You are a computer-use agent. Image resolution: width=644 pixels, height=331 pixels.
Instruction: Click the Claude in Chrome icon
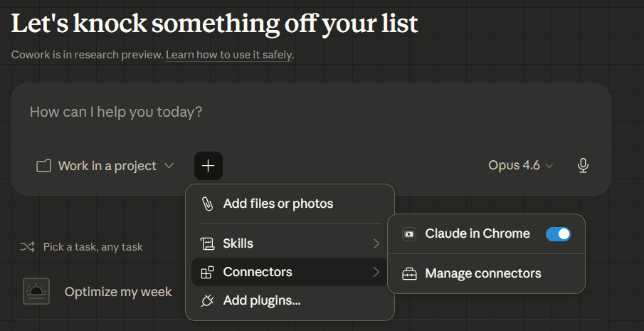click(409, 233)
